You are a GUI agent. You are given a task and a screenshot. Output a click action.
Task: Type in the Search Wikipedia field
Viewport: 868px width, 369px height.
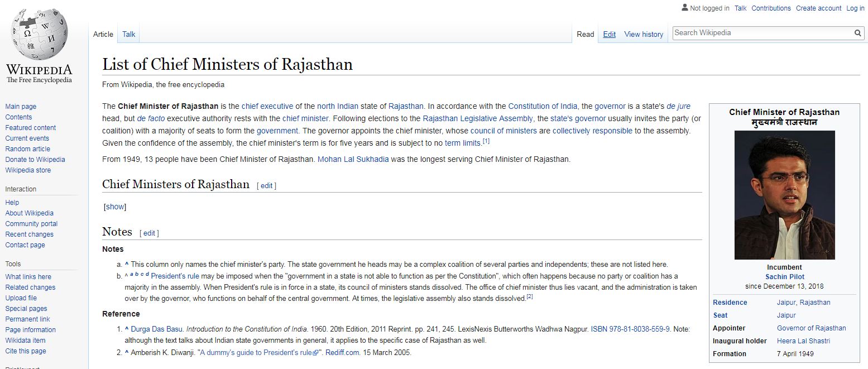762,33
